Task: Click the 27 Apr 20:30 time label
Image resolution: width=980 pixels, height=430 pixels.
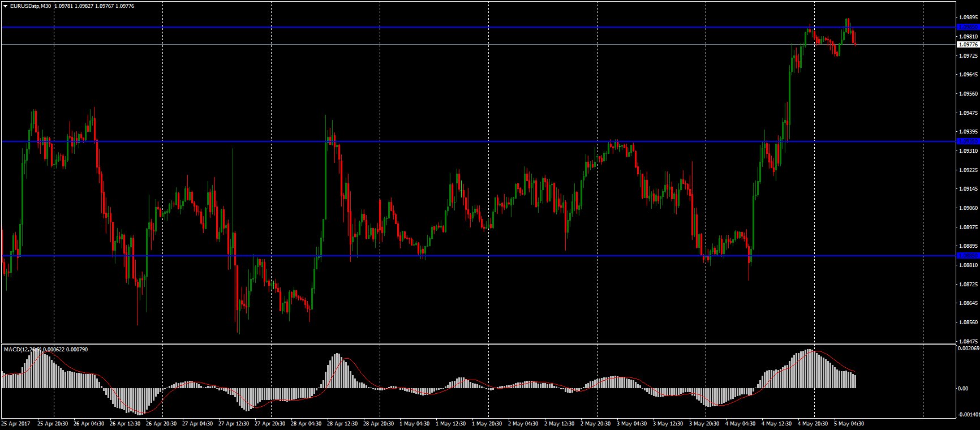Action: [270, 423]
